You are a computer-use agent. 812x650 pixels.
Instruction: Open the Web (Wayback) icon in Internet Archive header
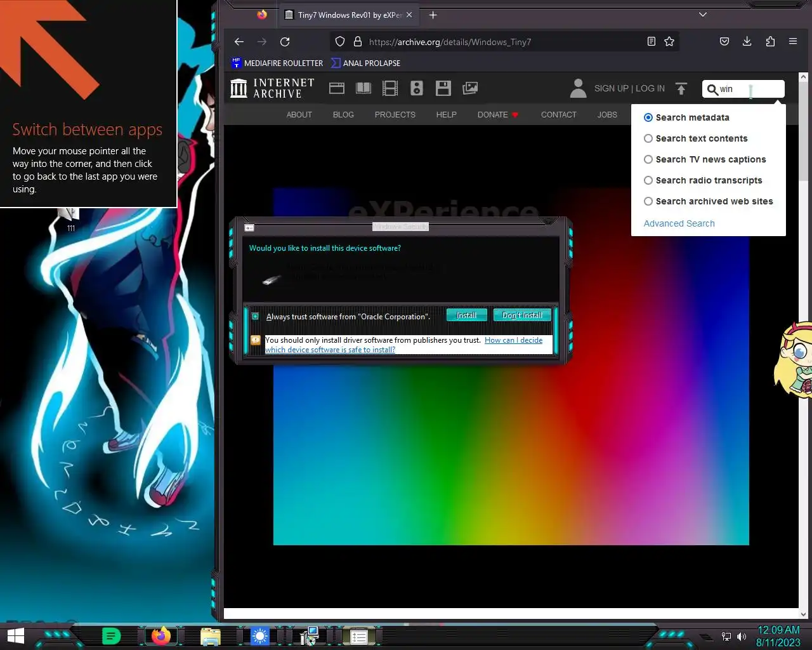[x=337, y=88]
